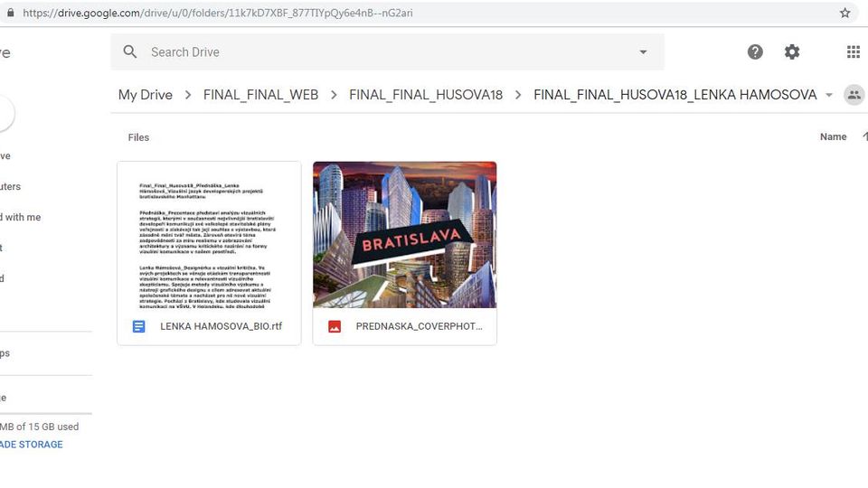This screenshot has height=488, width=868.
Task: Click the red image icon for PREDNASKA_COVERPHOT
Action: [335, 326]
